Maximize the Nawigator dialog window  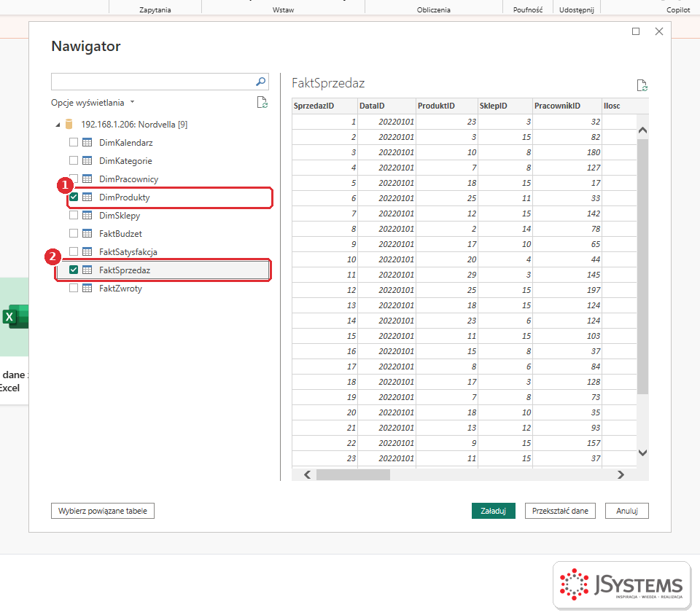click(636, 31)
